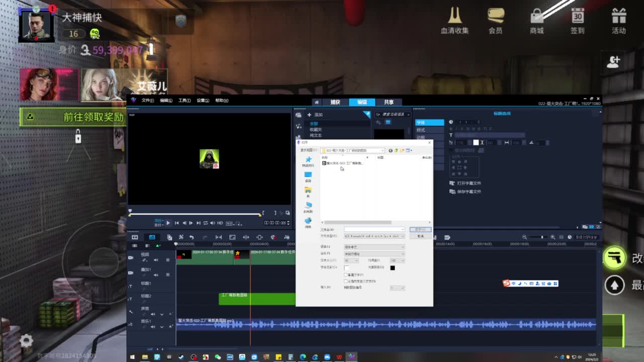
Task: Open the 设置 menu
Action: [203, 101]
